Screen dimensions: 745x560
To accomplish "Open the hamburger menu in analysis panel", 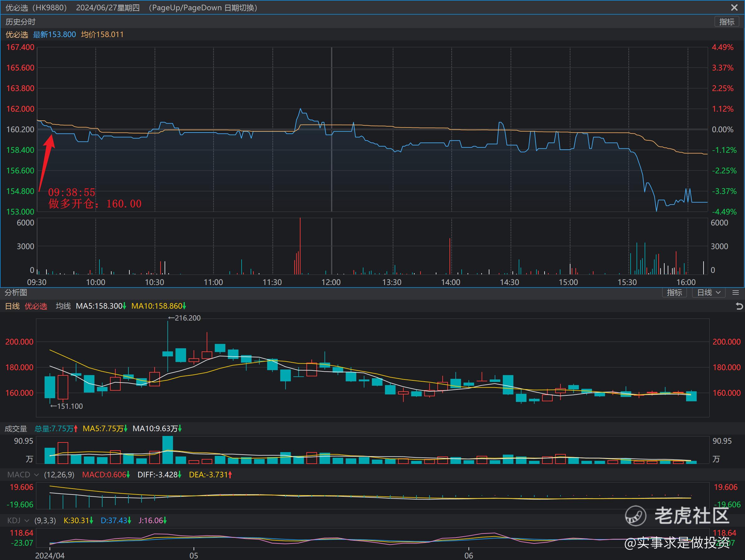I will click(736, 292).
